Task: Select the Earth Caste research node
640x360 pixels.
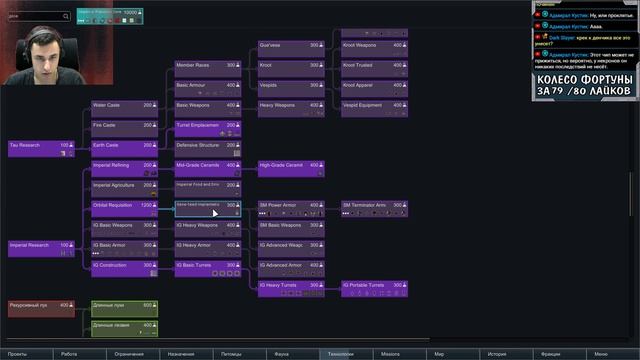Action: point(124,149)
